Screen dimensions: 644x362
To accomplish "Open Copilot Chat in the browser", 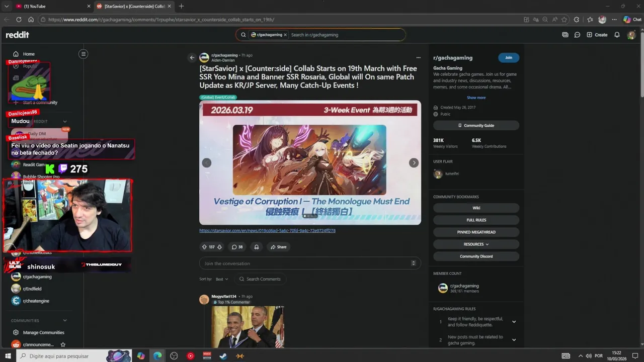I will click(x=632, y=20).
